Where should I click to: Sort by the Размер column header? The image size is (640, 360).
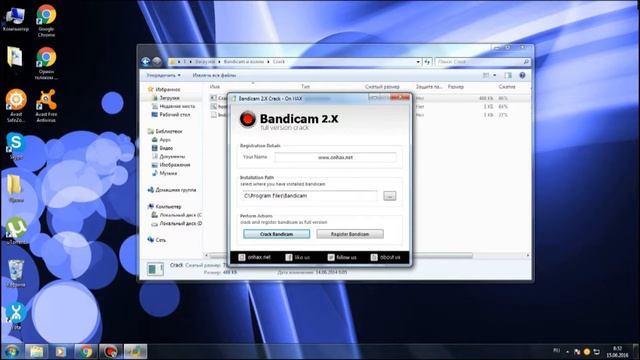pos(456,87)
